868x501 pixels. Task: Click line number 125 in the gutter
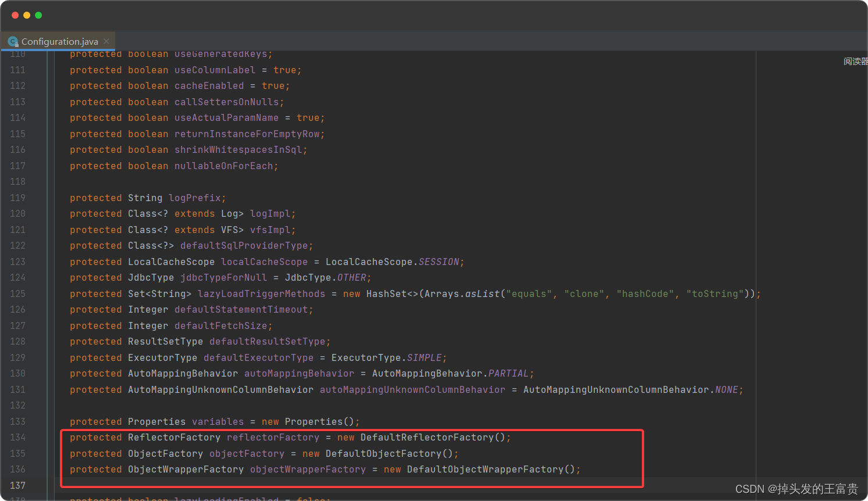click(17, 294)
